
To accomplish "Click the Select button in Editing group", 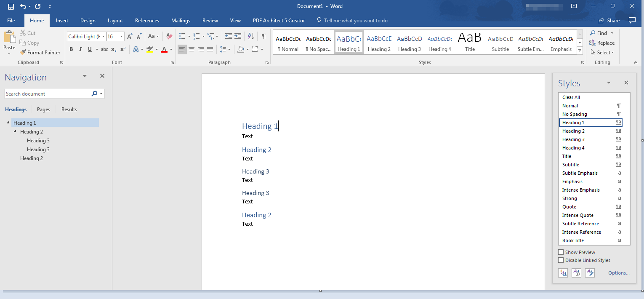I will pyautogui.click(x=602, y=53).
